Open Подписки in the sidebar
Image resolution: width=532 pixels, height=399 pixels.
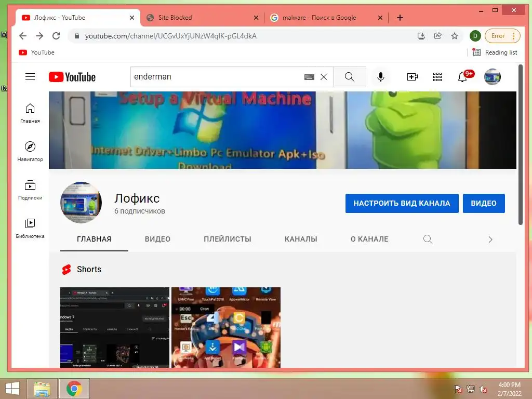(x=30, y=190)
